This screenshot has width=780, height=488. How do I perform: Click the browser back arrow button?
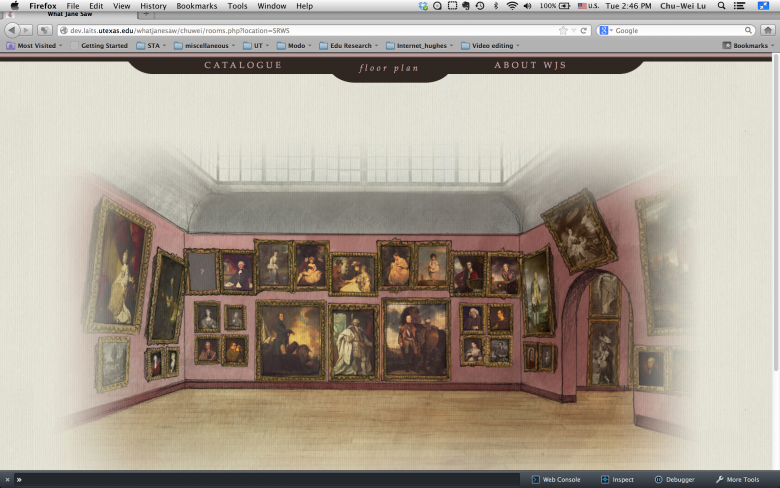(x=11, y=30)
